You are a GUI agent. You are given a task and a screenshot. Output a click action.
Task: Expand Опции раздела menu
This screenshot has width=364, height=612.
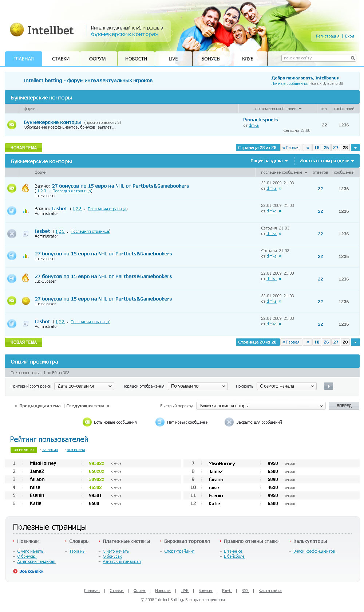[269, 161]
